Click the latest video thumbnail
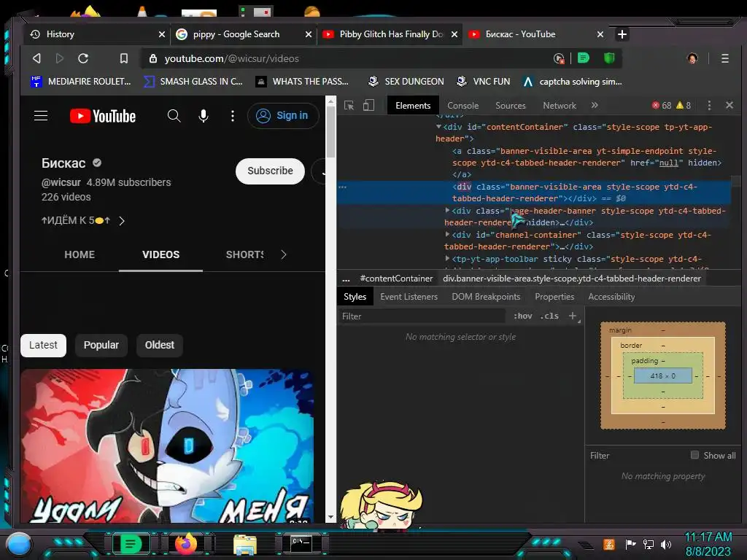747x560 pixels. [167, 446]
